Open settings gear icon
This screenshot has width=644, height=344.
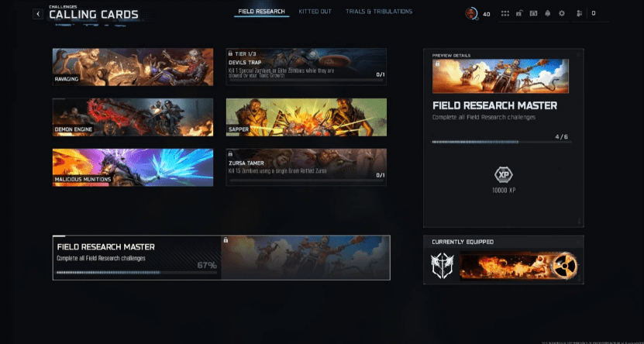point(562,14)
